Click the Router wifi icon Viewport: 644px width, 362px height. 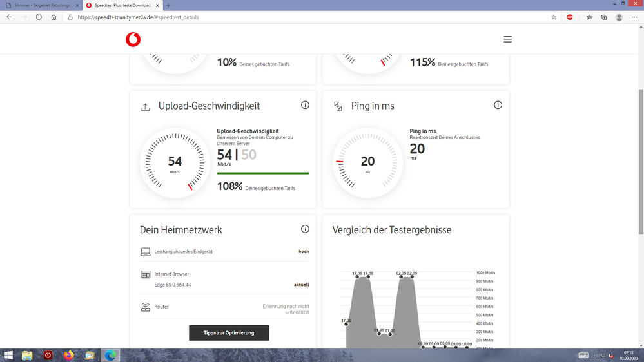click(146, 307)
